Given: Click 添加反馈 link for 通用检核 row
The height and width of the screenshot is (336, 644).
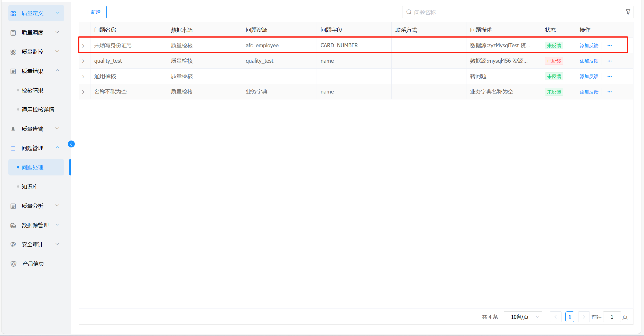Looking at the screenshot, I should [x=589, y=77].
